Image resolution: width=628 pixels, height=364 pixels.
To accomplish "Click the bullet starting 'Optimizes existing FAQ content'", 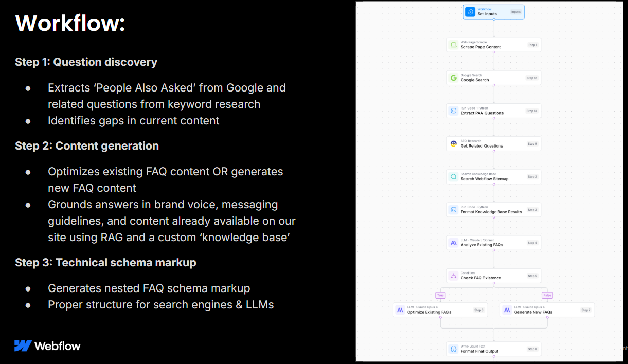I will tap(166, 179).
